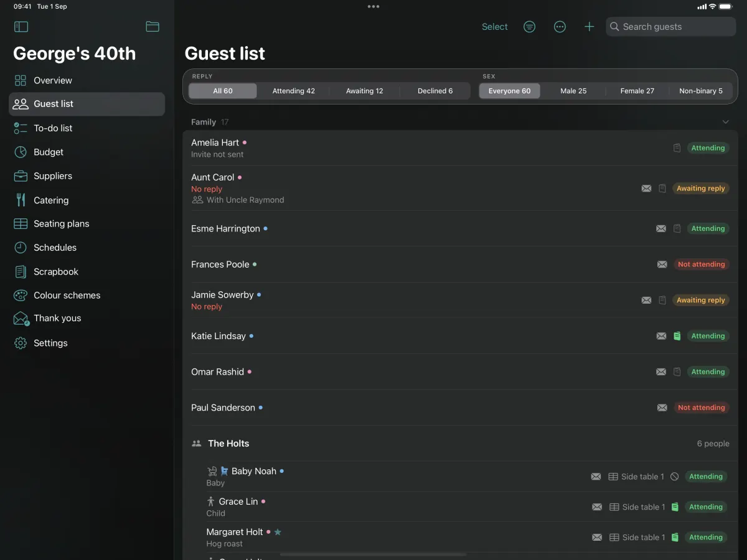Tap the Wi-Fi status icon
The image size is (747, 560).
(x=712, y=6)
